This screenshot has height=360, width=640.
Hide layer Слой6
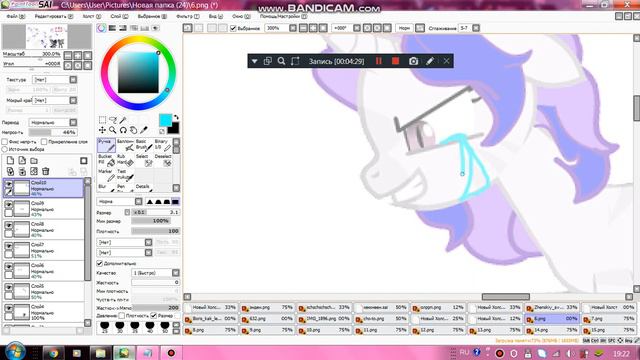(x=9, y=266)
